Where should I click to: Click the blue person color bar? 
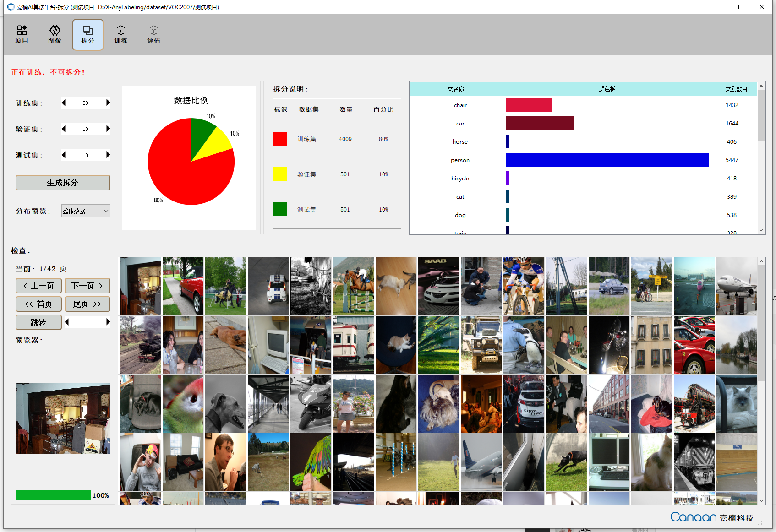click(607, 160)
